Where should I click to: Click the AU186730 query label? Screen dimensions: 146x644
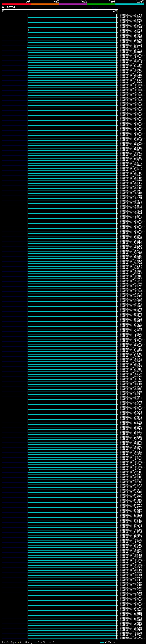point(8,8)
